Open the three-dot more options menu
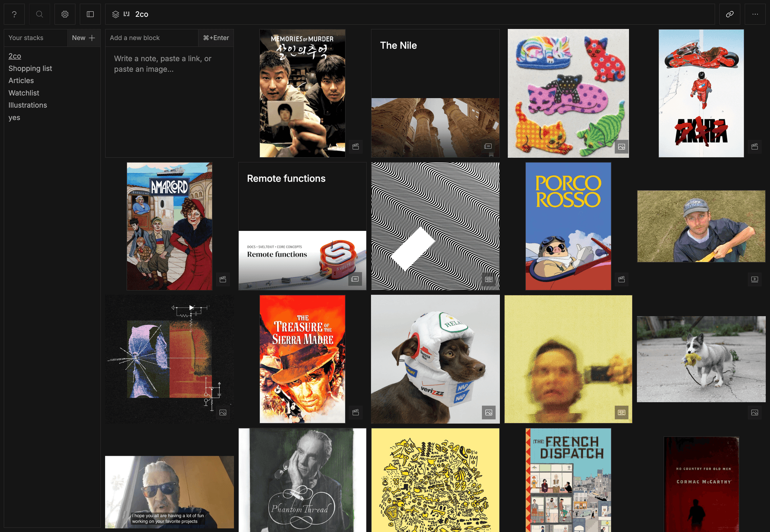Image resolution: width=770 pixels, height=532 pixels. coord(755,14)
